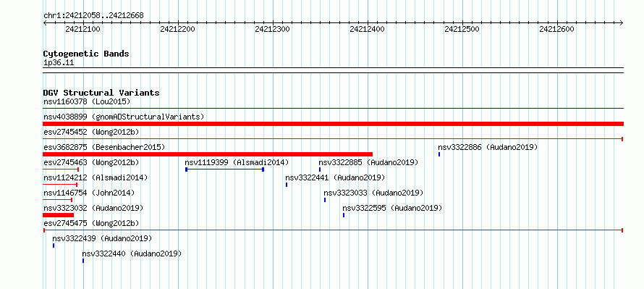Select the 1p36.11 band label
644x289 pixels.
click(x=59, y=62)
